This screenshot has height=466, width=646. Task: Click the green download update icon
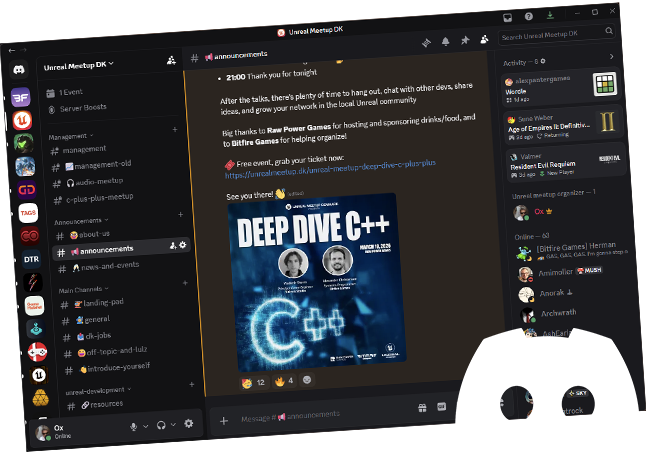tap(550, 15)
